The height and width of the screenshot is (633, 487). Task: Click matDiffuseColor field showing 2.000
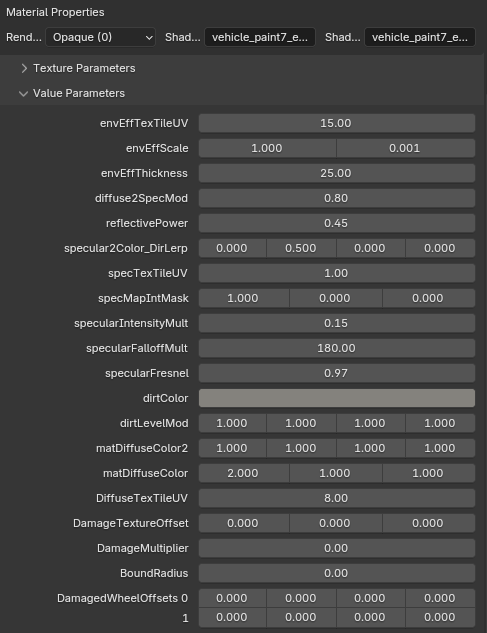point(244,473)
